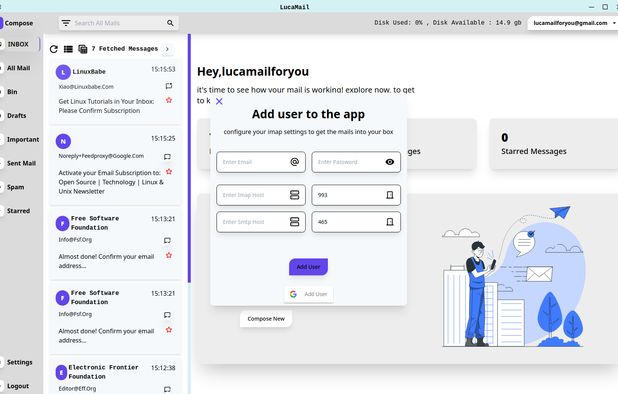Show the Starred folder
This screenshot has width=618, height=394.
[x=18, y=211]
